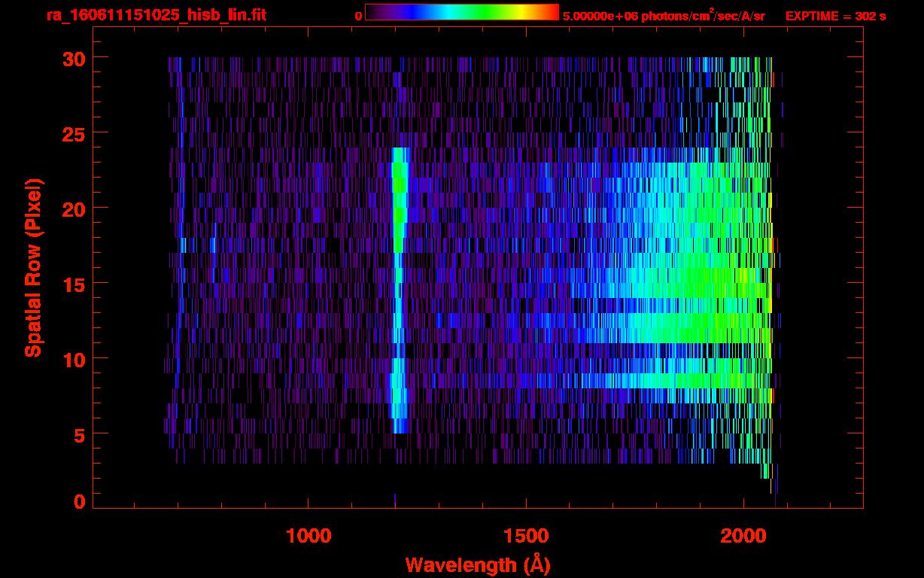
Task: Click the 1500 wavelength tick label
Action: click(526, 536)
